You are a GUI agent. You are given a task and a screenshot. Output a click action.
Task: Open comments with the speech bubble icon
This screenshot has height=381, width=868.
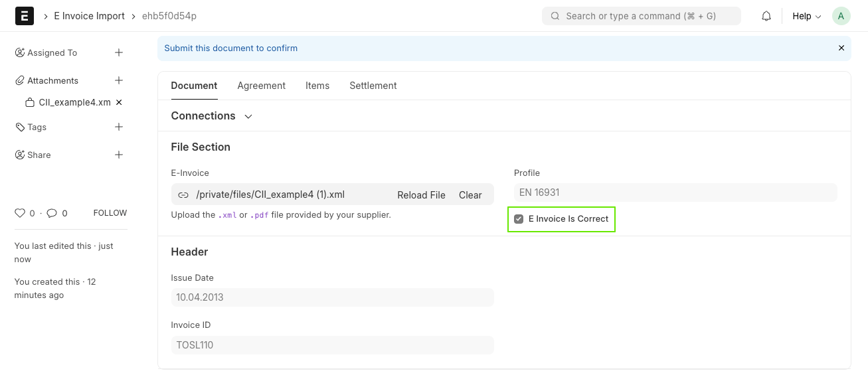click(x=52, y=213)
